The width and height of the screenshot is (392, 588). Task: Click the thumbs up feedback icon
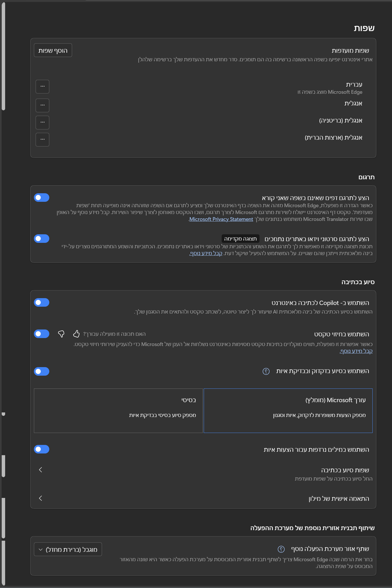coord(76,334)
